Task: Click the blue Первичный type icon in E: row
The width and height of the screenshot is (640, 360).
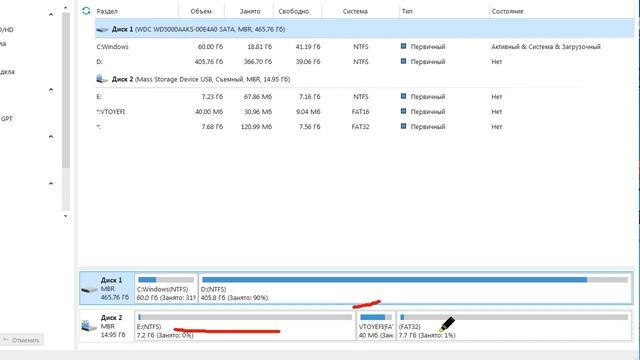Action: click(x=403, y=96)
